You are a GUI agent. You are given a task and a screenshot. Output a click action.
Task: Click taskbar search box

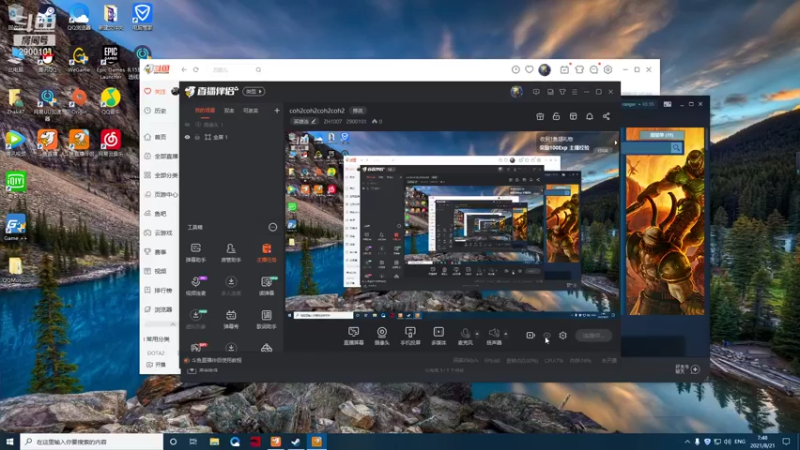(x=92, y=441)
